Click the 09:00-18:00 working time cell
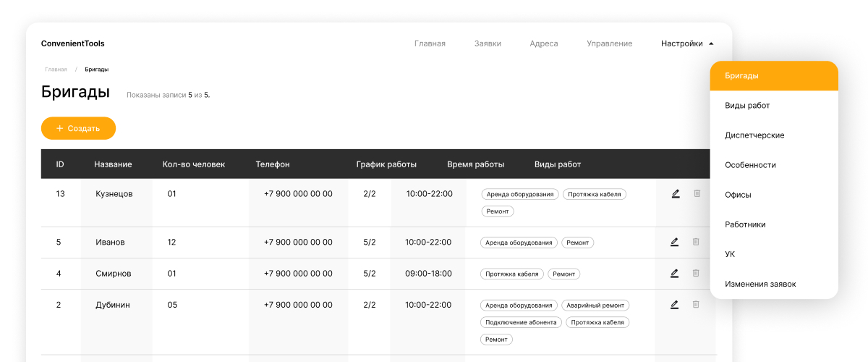Screen dimensions: 868x362 tap(429, 274)
